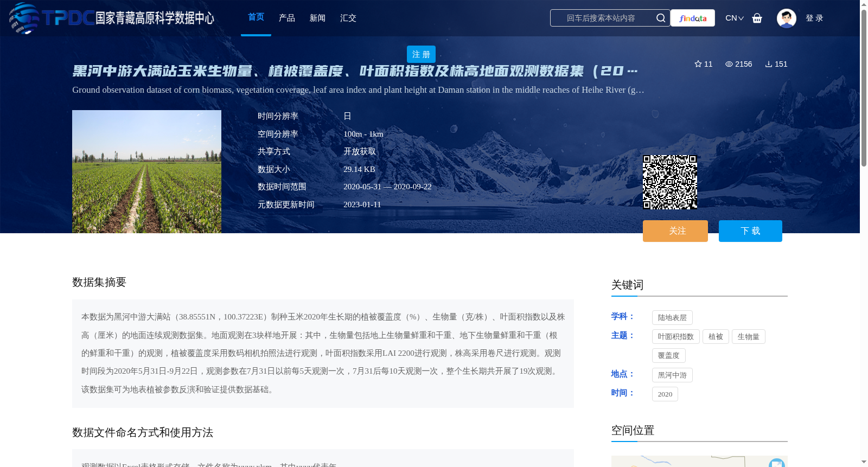Click the corn field thumbnail image
This screenshot has width=868, height=467.
pyautogui.click(x=146, y=171)
